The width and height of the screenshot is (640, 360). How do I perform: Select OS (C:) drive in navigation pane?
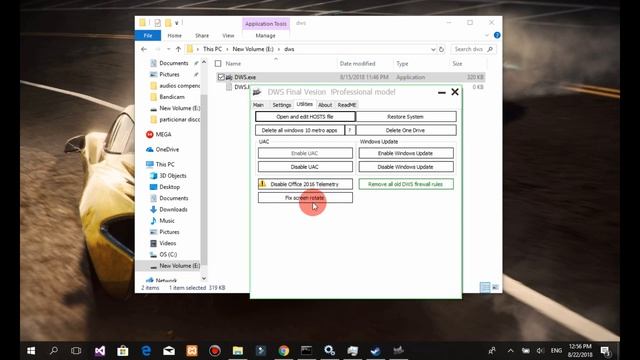pyautogui.click(x=168, y=254)
